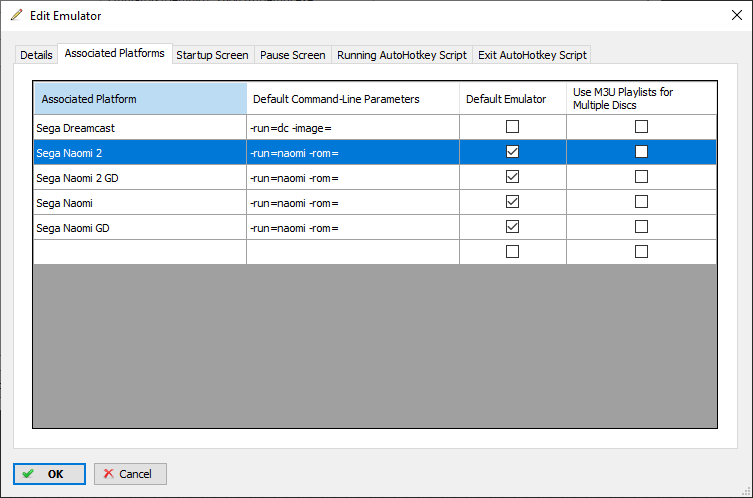
Task: Edit command-line parameters for Sega Naomi 2 GD
Action: click(x=353, y=178)
